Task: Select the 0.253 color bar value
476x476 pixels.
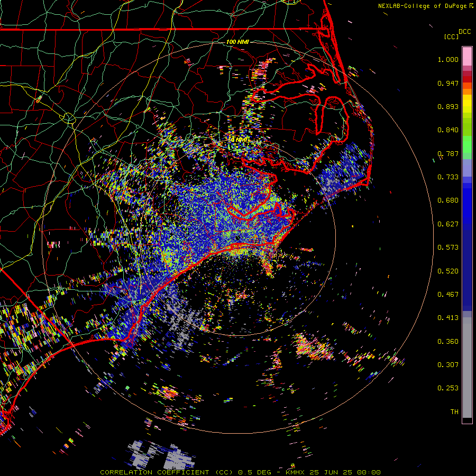Action: 448,388
